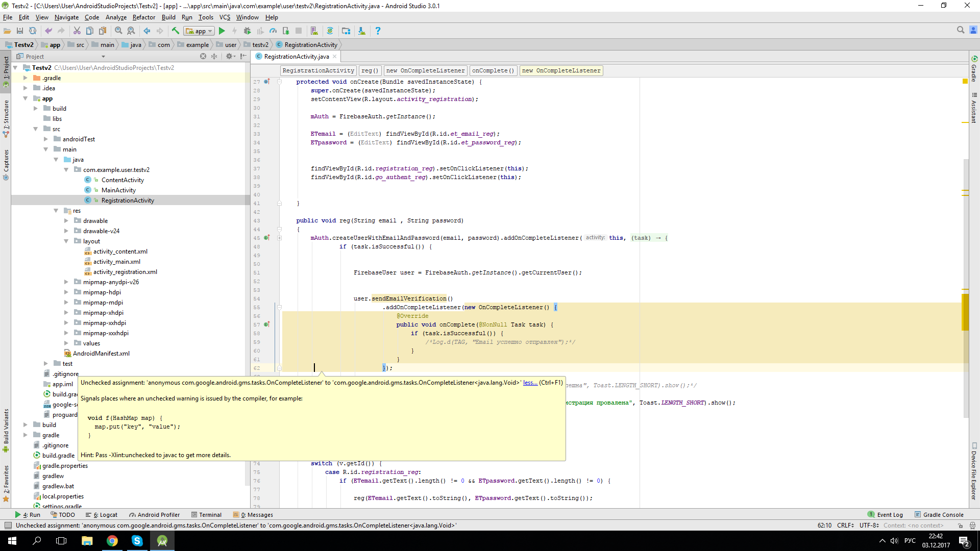The height and width of the screenshot is (551, 980).
Task: Open the 6: Logcat tool tab
Action: (102, 515)
